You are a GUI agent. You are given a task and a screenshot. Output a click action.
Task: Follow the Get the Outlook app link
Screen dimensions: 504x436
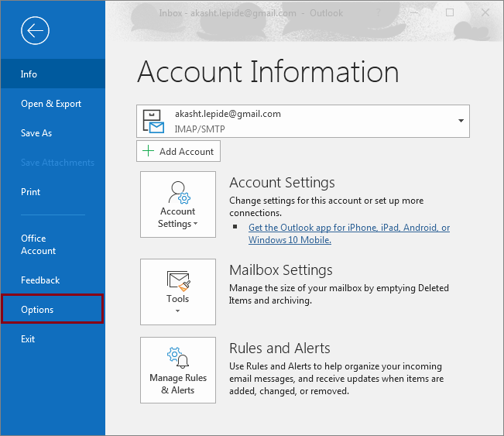348,234
